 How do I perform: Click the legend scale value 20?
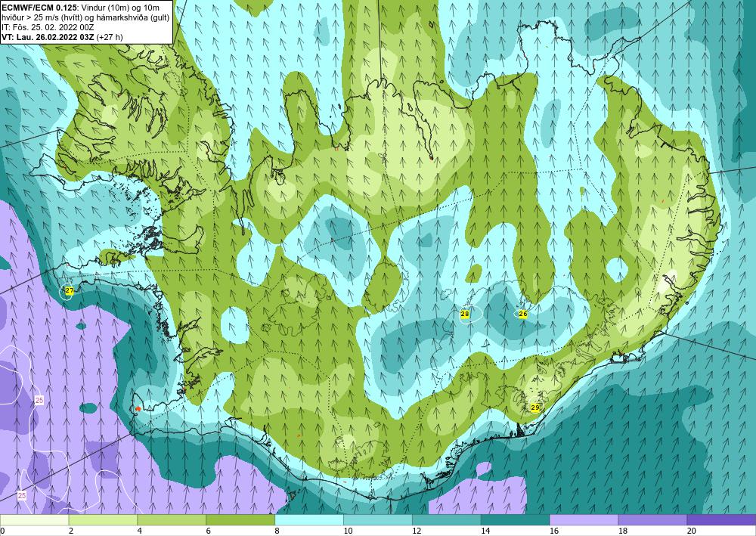tap(692, 531)
